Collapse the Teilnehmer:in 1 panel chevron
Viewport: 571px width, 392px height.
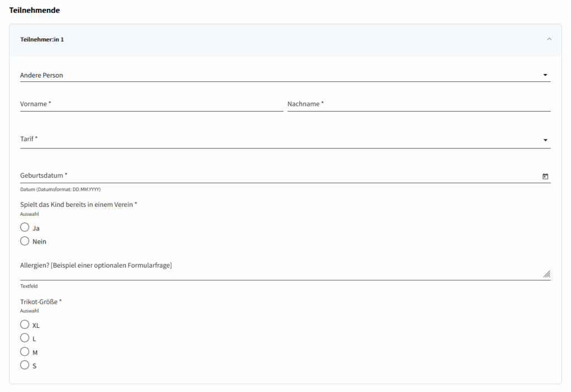[x=549, y=40]
